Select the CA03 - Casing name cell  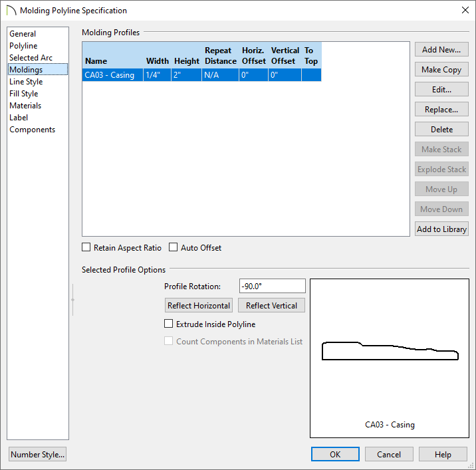112,75
